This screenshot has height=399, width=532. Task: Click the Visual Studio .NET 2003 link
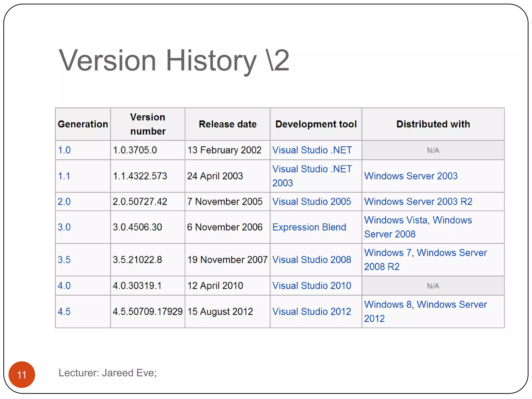click(312, 176)
